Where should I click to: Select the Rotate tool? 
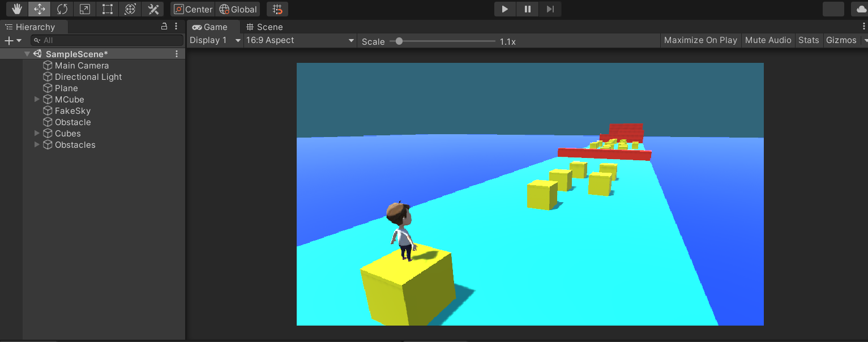[x=62, y=9]
